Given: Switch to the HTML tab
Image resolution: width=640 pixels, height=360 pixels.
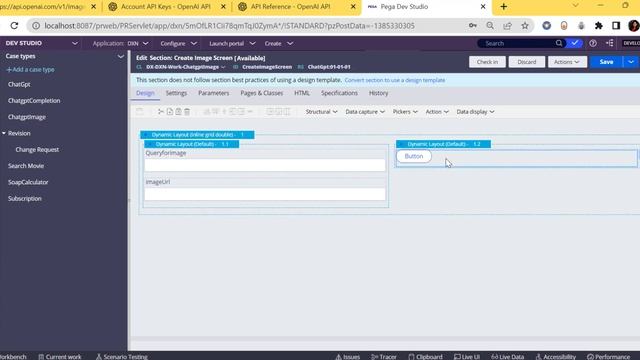Looking at the screenshot, I should point(302,93).
